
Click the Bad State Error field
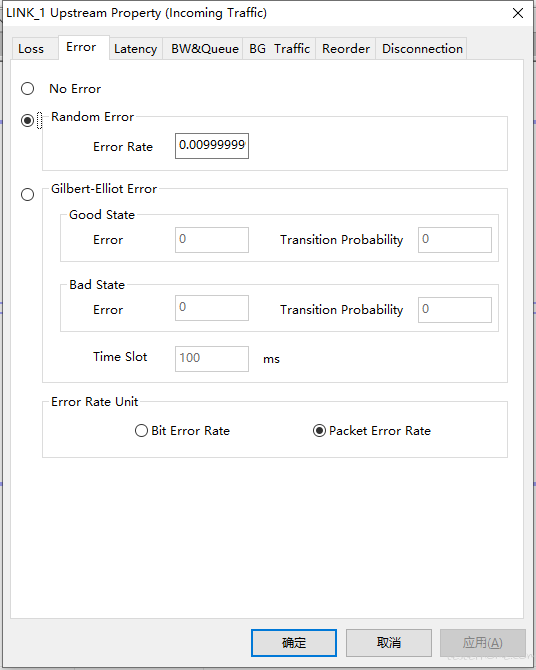click(x=212, y=308)
